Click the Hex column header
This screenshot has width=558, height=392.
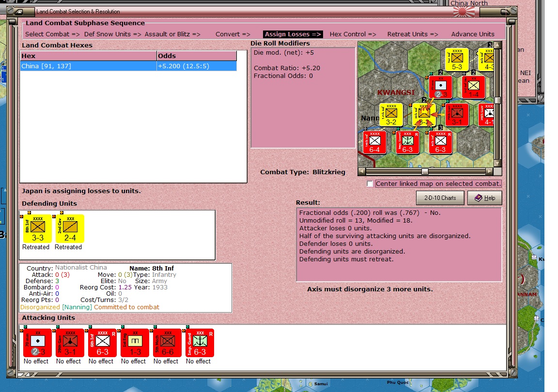(x=88, y=56)
